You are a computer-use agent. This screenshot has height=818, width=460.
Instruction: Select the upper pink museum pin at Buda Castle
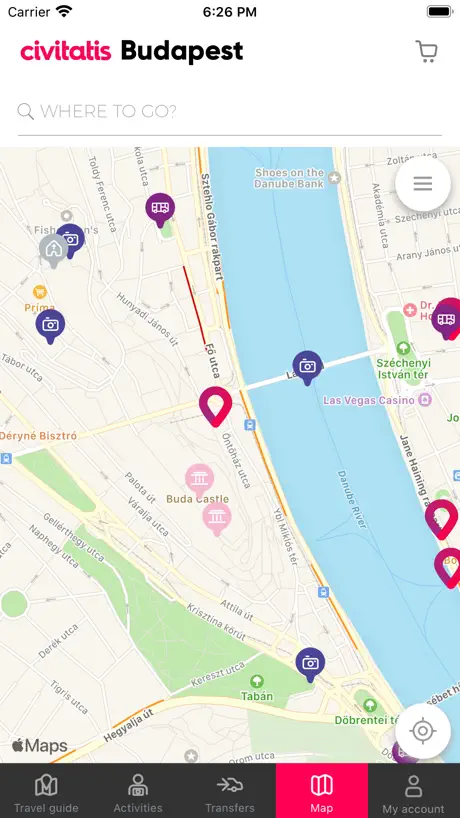(x=200, y=480)
